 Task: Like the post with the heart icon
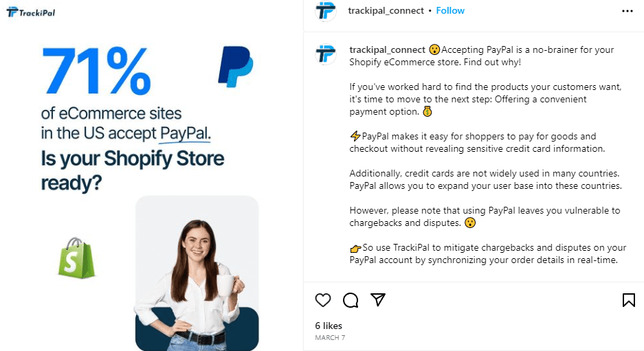(x=323, y=300)
